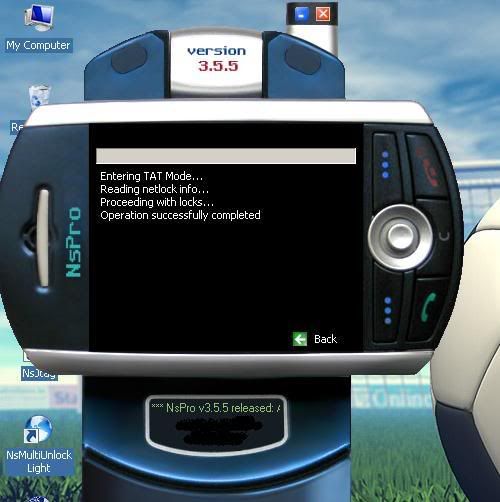Click the silver earpiece speaker slot
This screenshot has width=500, height=502.
pos(43,238)
